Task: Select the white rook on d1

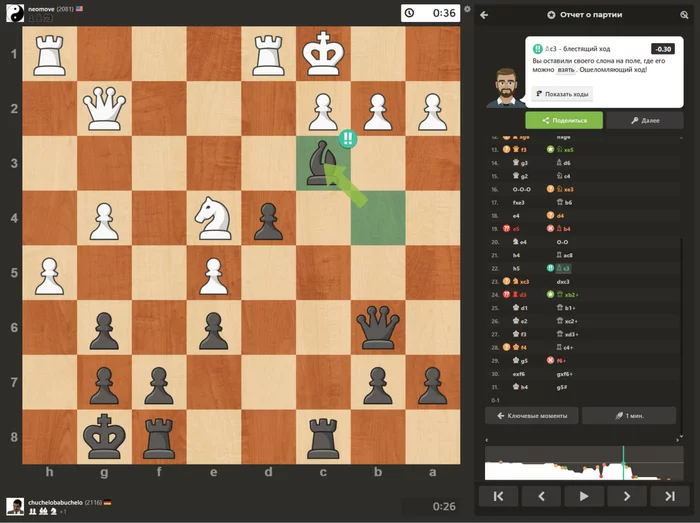Action: (268, 54)
